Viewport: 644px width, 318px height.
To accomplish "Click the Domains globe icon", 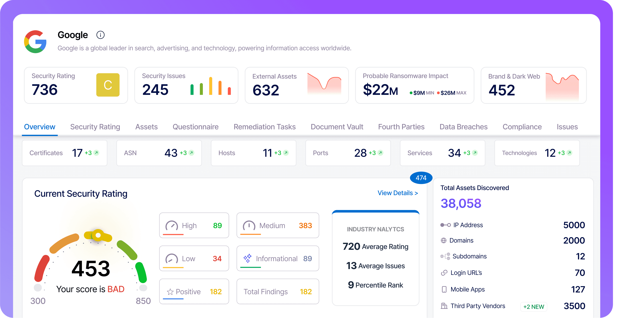I will 444,240.
